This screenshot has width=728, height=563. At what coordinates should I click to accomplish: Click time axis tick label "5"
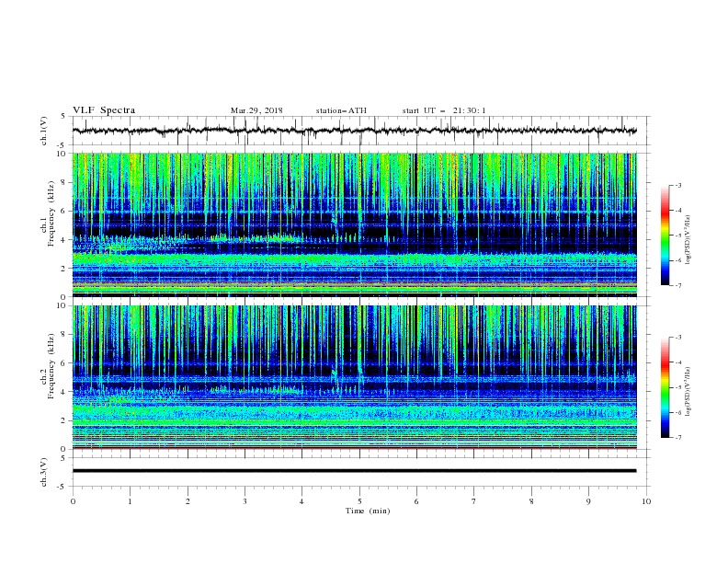(359, 501)
